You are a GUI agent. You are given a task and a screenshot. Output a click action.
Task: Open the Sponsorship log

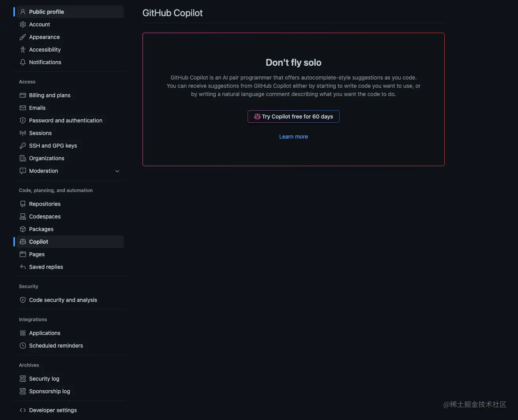click(x=49, y=391)
